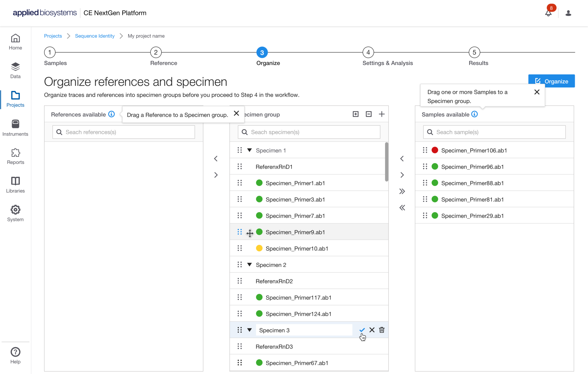Close the Drag a Reference tooltip
Screen dimensions: 588x374
(236, 114)
